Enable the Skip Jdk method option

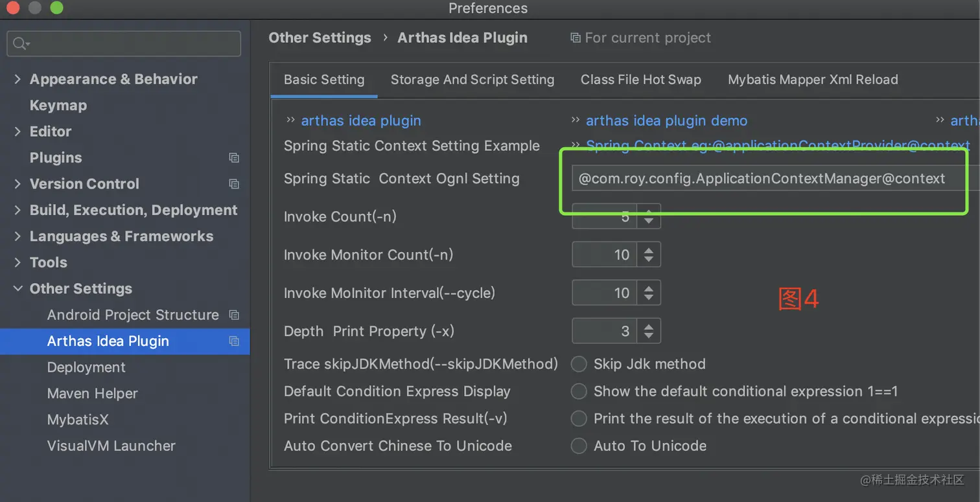click(579, 364)
